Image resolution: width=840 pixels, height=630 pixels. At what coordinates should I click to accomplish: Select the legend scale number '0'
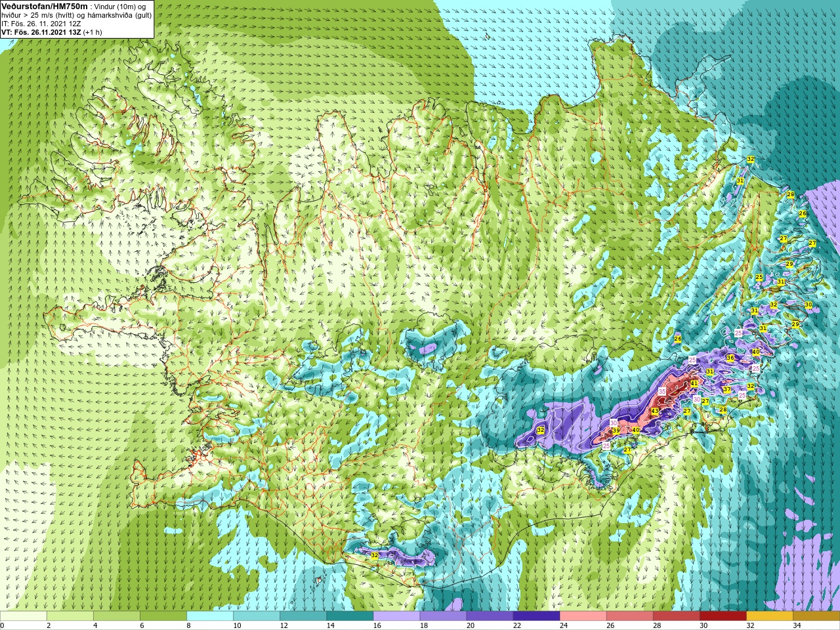(3, 625)
